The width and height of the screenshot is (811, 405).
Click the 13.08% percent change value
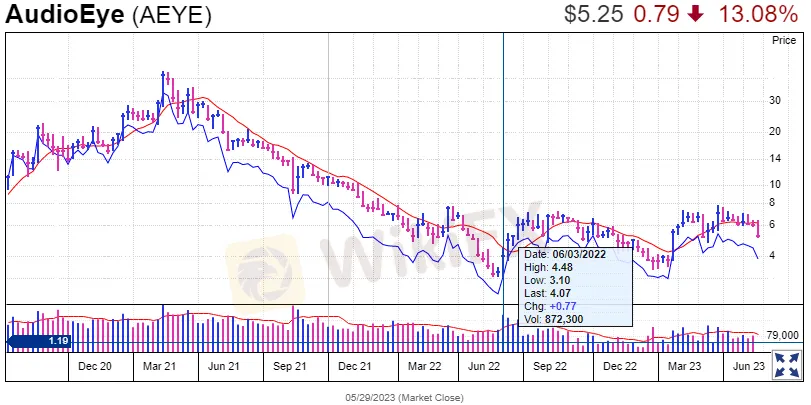pyautogui.click(x=758, y=14)
